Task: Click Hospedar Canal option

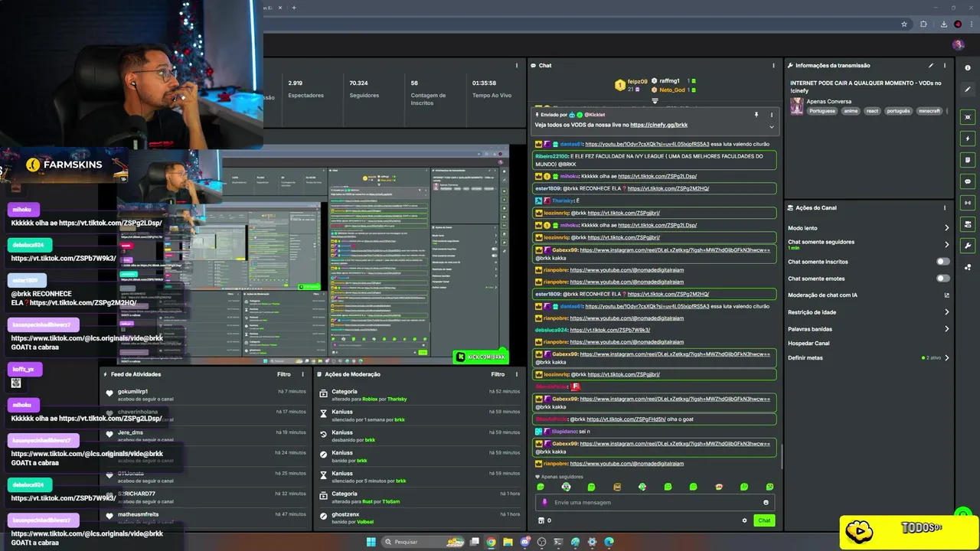Action: click(808, 344)
